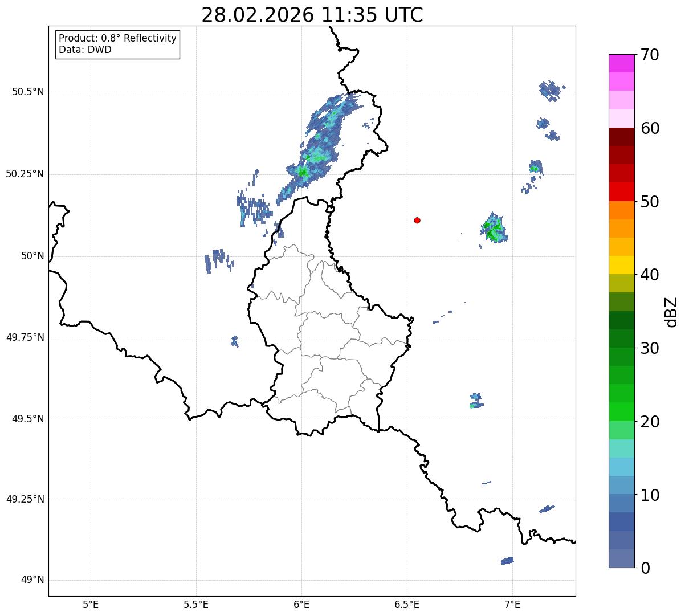
Task: Click the colorbar 30 tick label
Action: pyautogui.click(x=650, y=348)
